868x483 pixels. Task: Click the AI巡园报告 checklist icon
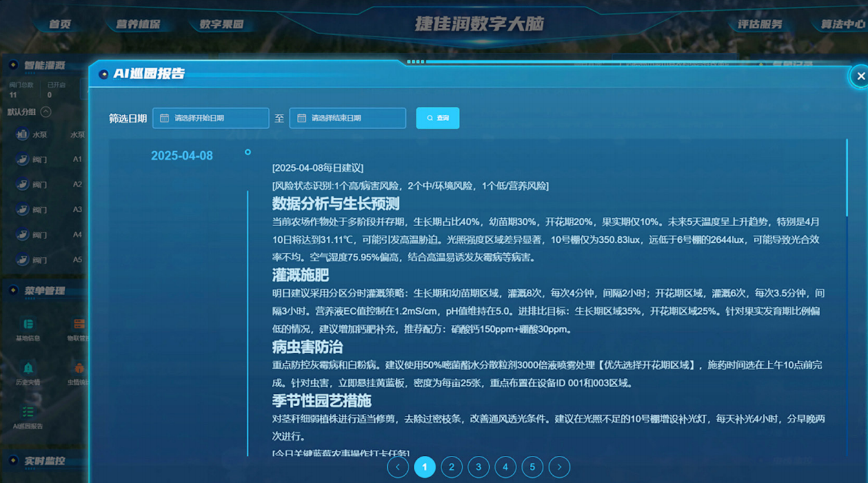click(28, 412)
